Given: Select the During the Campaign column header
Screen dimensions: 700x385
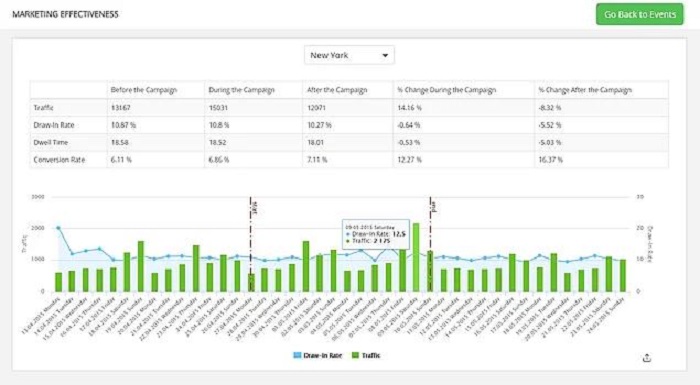Looking at the screenshot, I should point(242,90).
